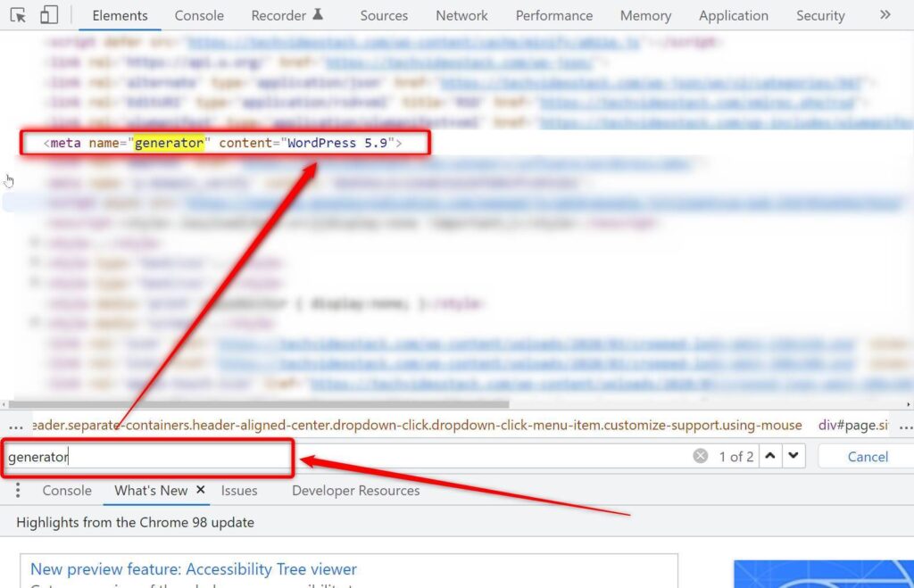Switch to drawer Console tab
The width and height of the screenshot is (914, 588).
(66, 491)
